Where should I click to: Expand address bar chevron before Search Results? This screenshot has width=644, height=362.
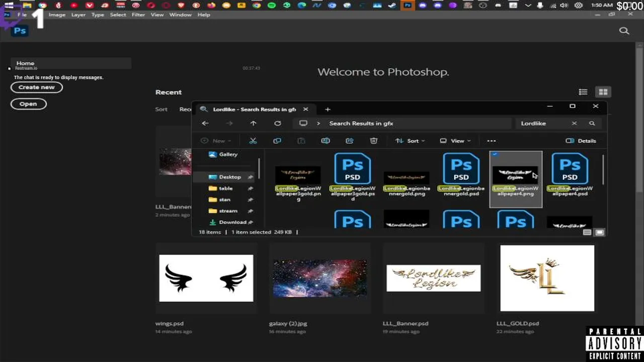click(318, 123)
